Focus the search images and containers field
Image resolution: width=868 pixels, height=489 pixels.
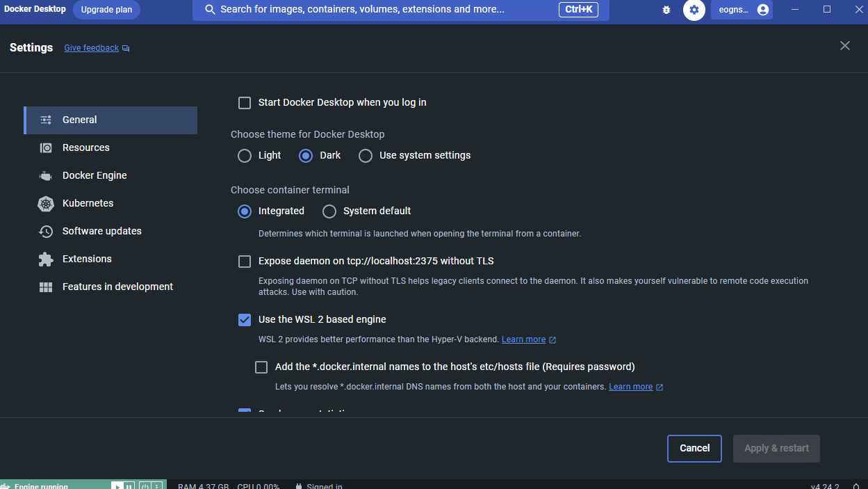pyautogui.click(x=401, y=10)
